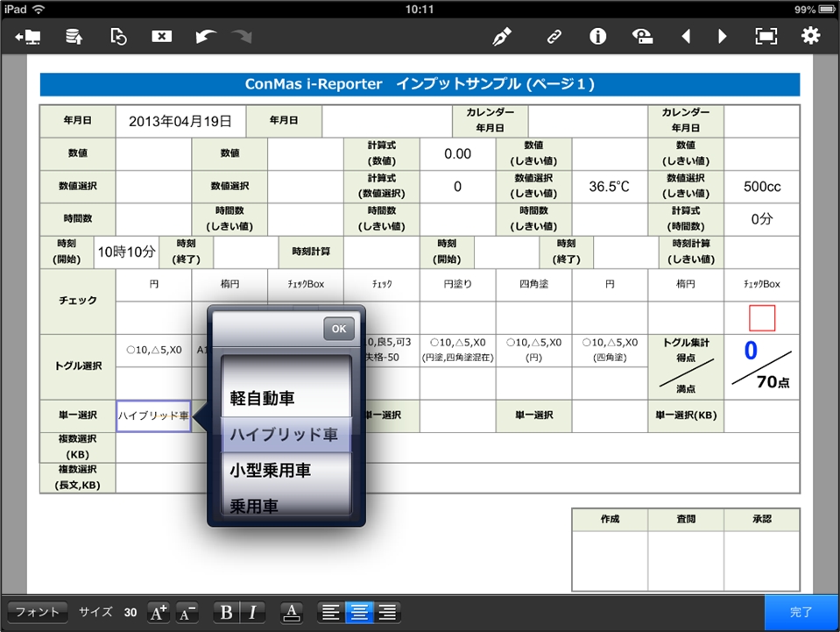Select center text alignment
The image size is (840, 632).
click(x=359, y=612)
